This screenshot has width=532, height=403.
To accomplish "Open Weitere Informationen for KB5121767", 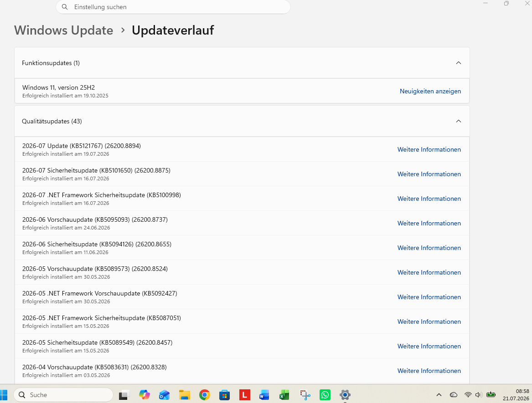I will coord(429,149).
